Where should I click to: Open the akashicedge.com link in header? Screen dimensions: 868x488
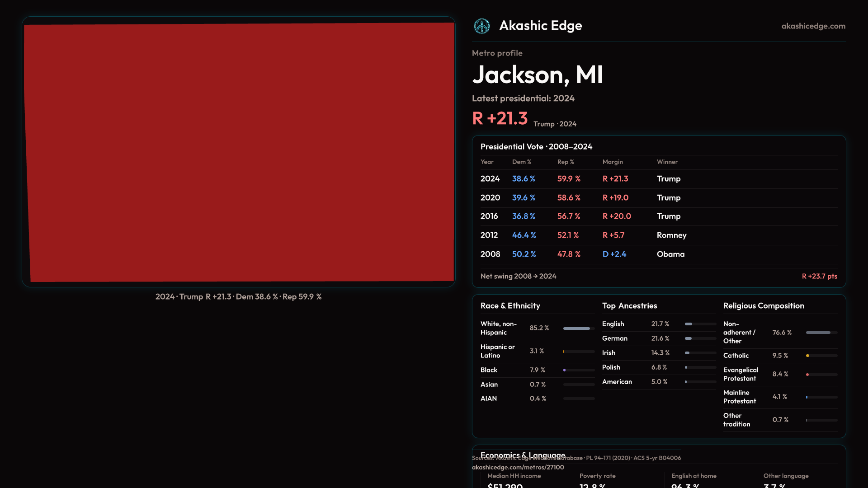coord(813,26)
